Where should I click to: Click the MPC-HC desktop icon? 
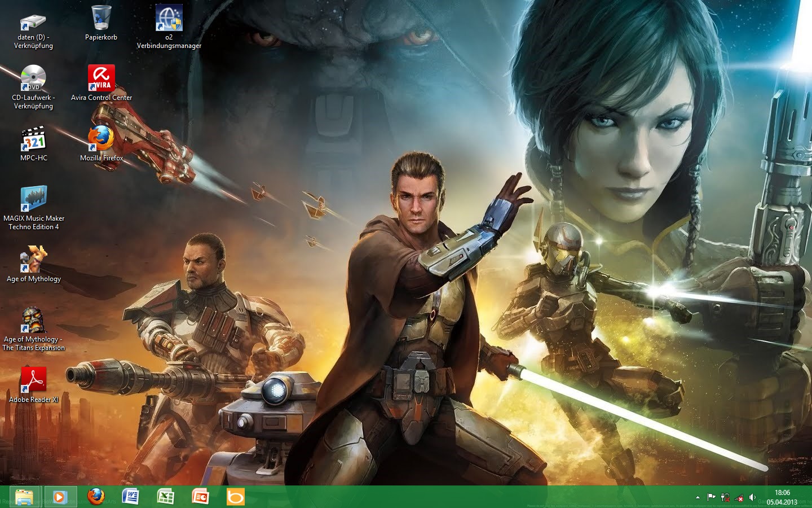(x=34, y=140)
